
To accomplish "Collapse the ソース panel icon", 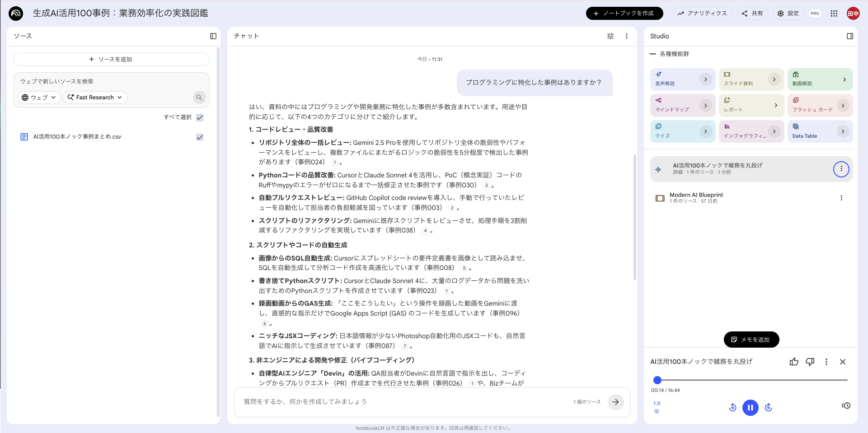I will (213, 36).
